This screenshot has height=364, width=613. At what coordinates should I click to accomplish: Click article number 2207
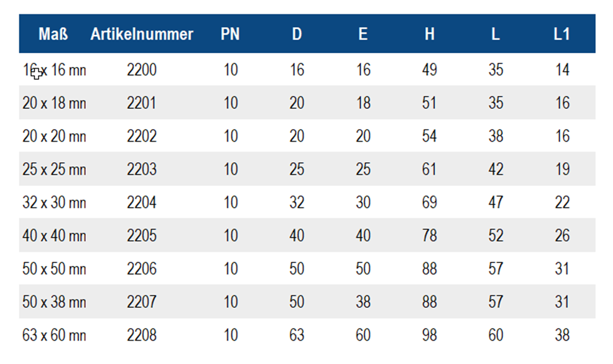(142, 302)
